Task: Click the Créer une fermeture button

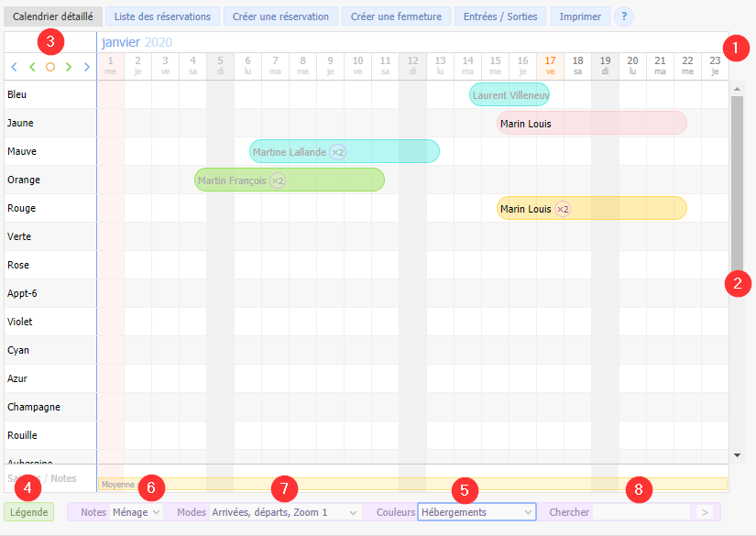Action: [396, 16]
